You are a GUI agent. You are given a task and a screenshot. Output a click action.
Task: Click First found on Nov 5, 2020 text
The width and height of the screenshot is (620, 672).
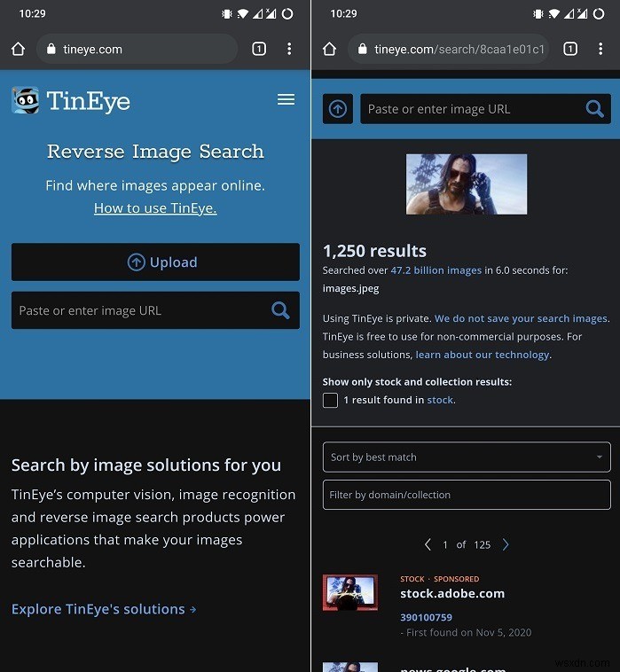468,633
